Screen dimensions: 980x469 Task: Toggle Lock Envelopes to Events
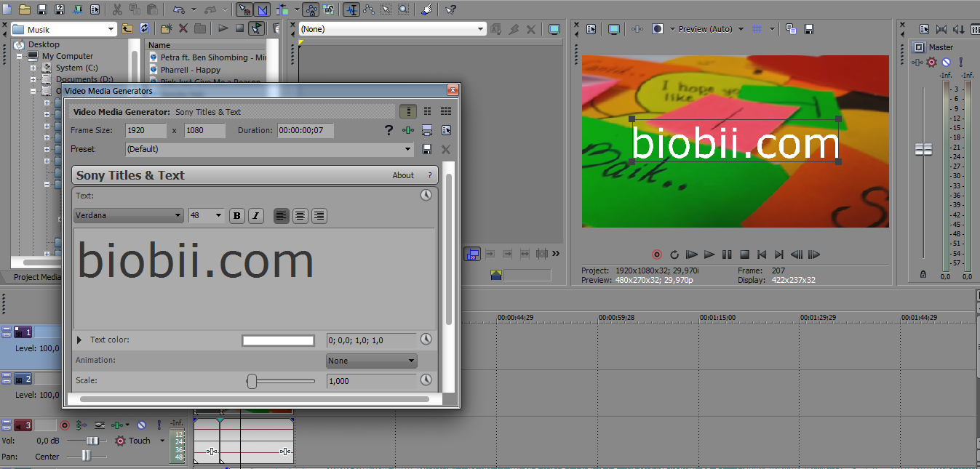[311, 9]
